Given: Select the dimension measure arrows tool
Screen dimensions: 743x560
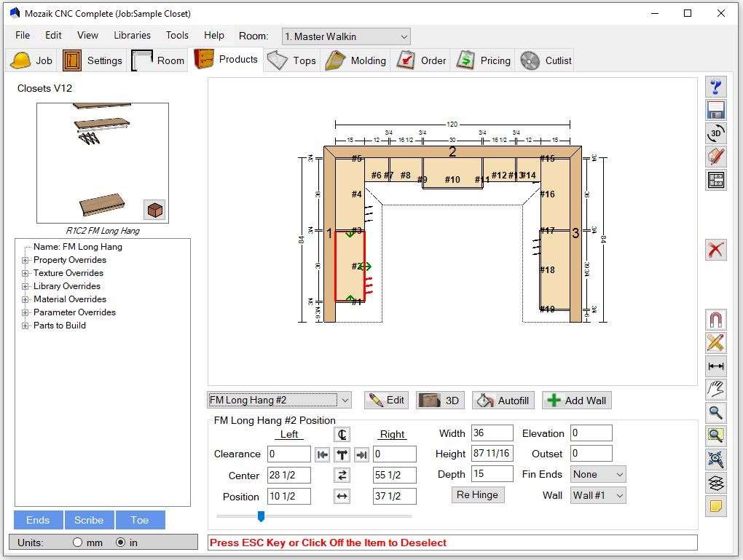Looking at the screenshot, I should click(x=715, y=366).
